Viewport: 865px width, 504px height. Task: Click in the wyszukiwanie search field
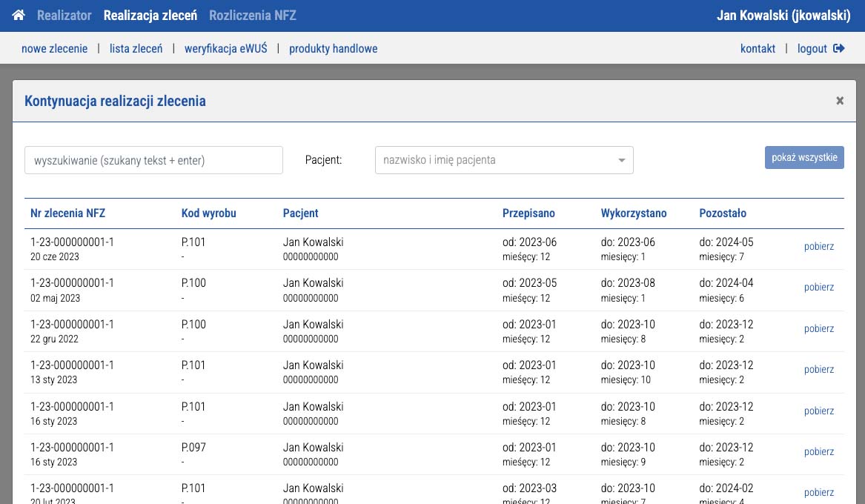click(x=153, y=160)
